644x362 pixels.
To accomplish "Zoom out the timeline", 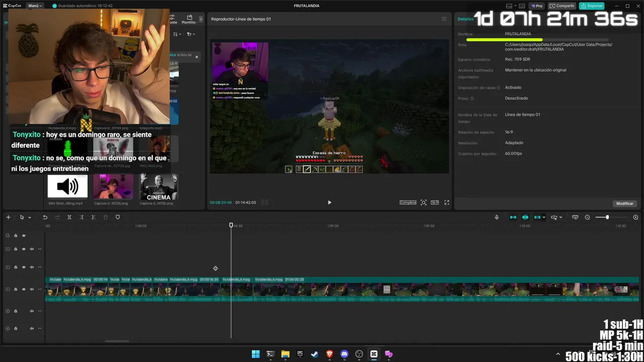I will [x=587, y=217].
